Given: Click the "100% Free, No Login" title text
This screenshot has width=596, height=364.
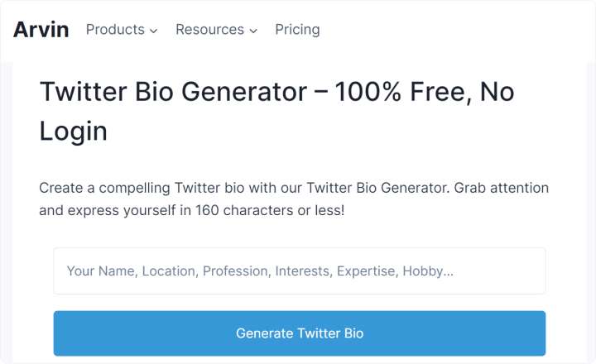Looking at the screenshot, I should click(x=424, y=92).
